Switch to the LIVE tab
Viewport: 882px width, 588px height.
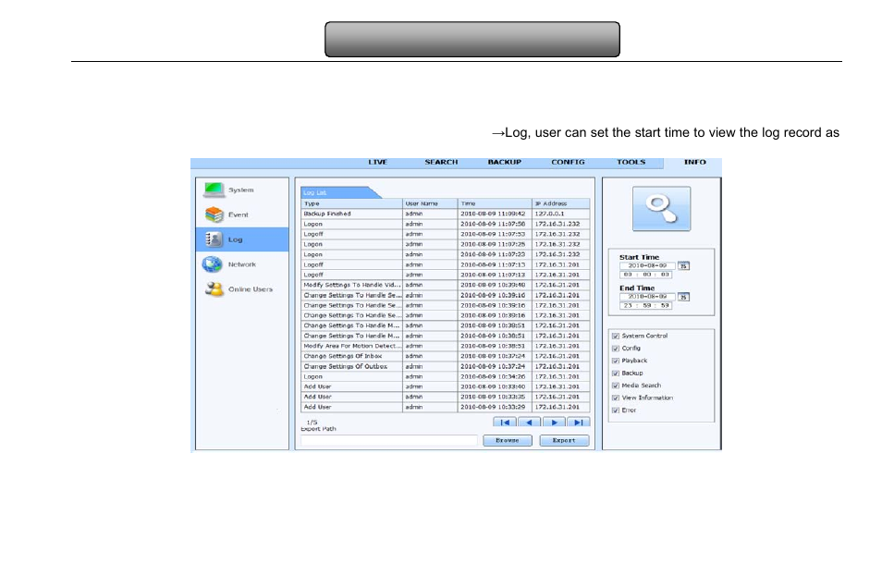[x=377, y=162]
